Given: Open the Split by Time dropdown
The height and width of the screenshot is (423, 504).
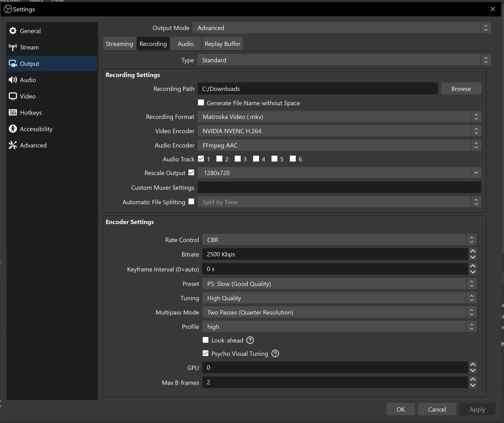Looking at the screenshot, I should [x=339, y=202].
